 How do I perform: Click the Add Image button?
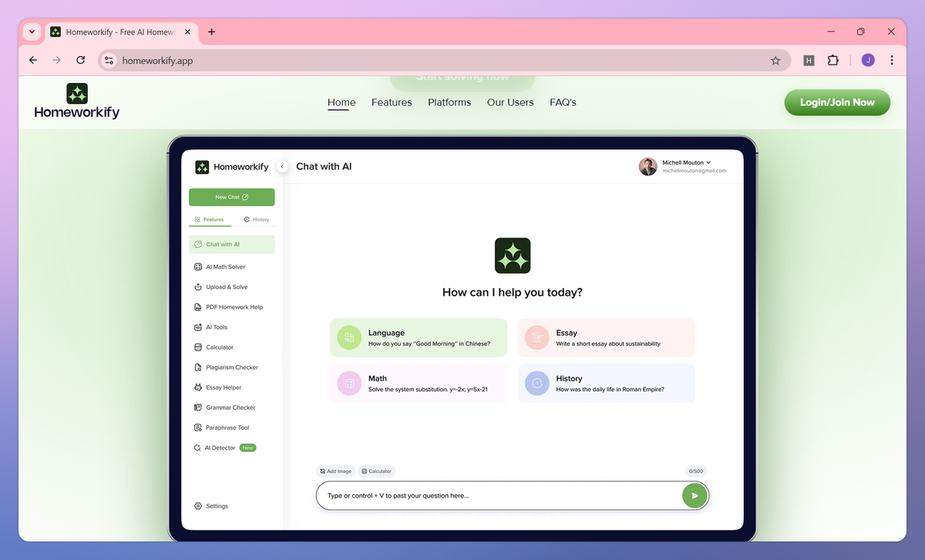tap(335, 471)
